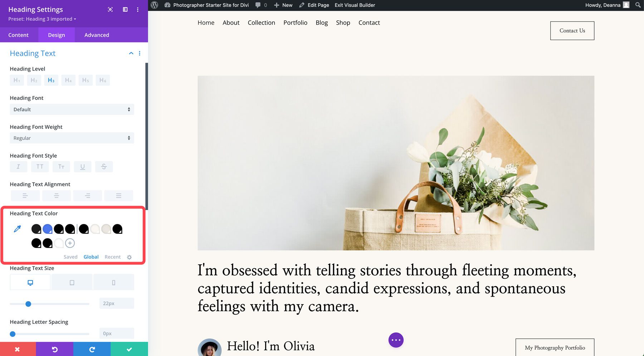Pick a heading color with the eyedropper
The image size is (644, 356).
pos(17,229)
